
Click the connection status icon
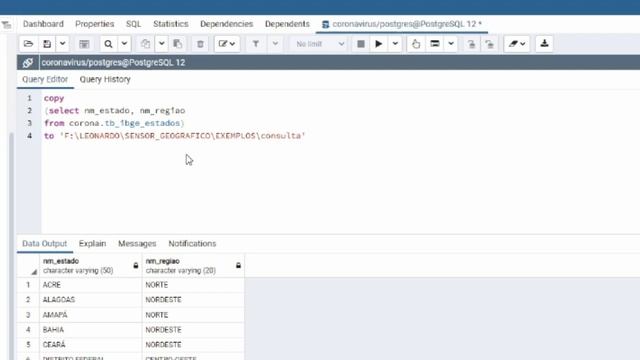point(28,62)
